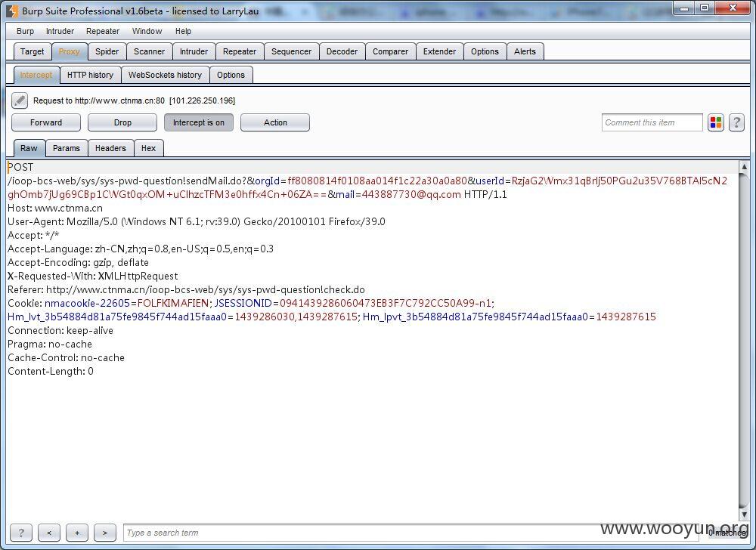Switch to the Decoder tab
The width and height of the screenshot is (756, 550).
click(342, 51)
